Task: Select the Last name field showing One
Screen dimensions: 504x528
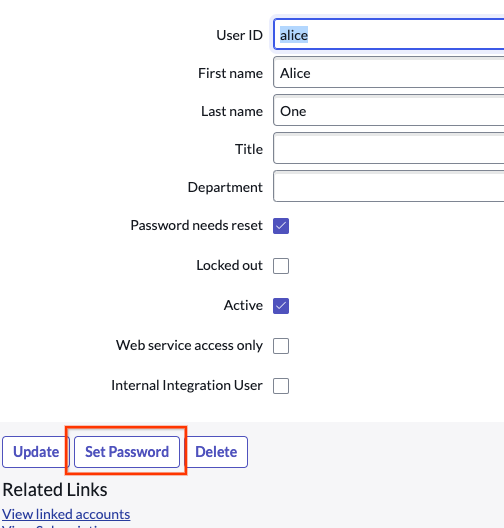Action: 389,110
